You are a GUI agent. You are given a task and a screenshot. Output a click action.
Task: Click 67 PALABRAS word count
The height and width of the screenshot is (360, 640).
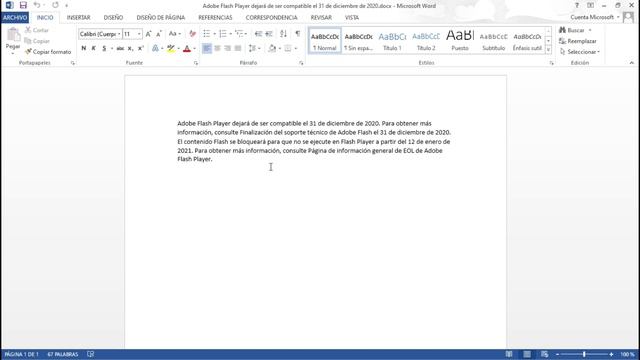(62, 354)
